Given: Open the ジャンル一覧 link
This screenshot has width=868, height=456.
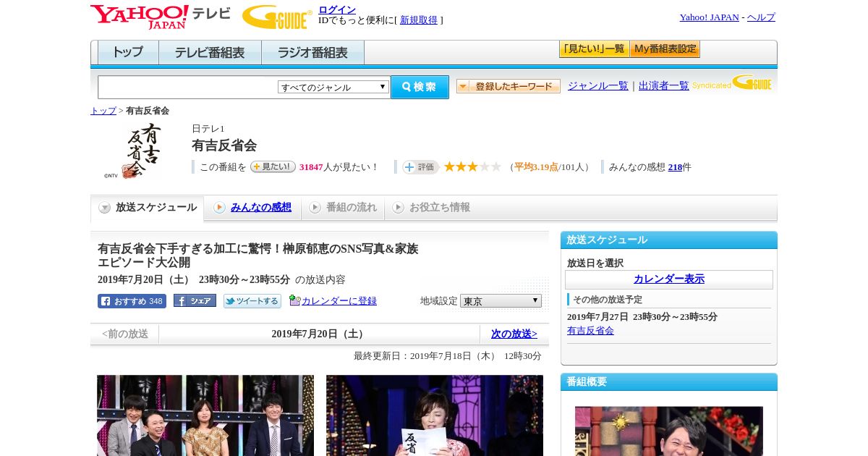Looking at the screenshot, I should tap(598, 86).
